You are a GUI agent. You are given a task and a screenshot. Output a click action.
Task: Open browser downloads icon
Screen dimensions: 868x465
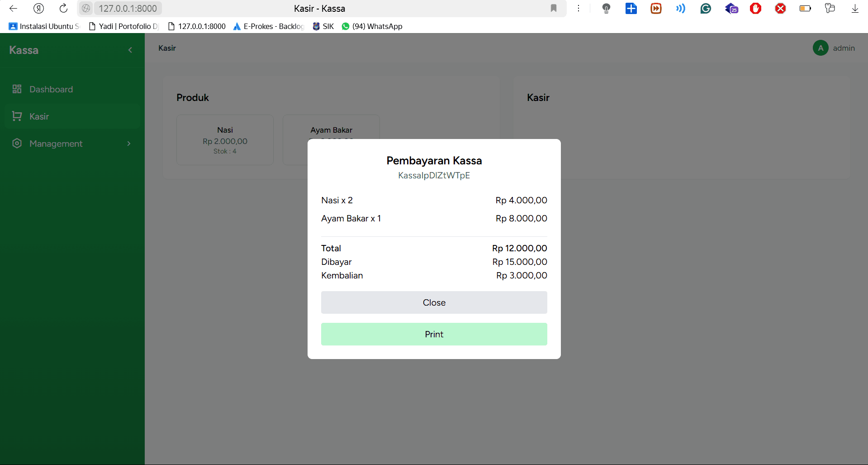point(854,8)
